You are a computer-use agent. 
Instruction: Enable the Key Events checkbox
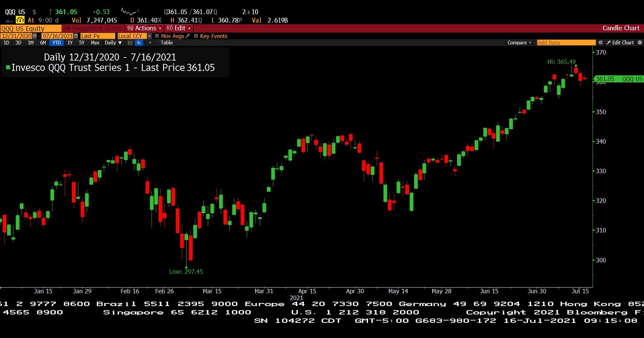point(196,36)
